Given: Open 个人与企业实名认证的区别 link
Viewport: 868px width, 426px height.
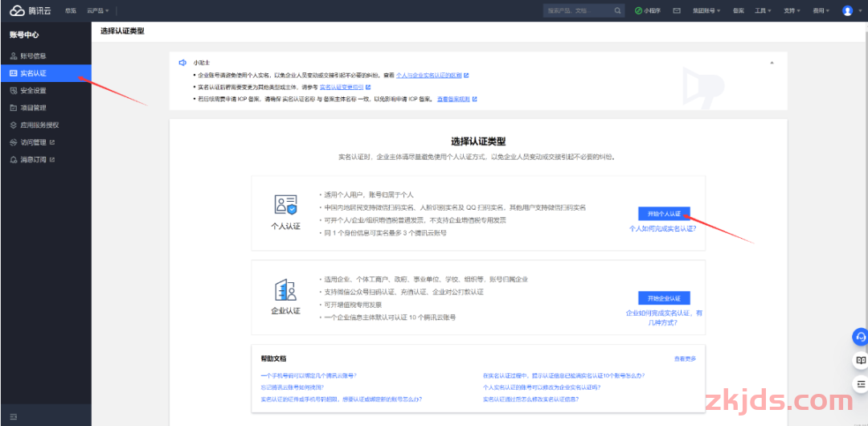Looking at the screenshot, I should click(x=429, y=75).
